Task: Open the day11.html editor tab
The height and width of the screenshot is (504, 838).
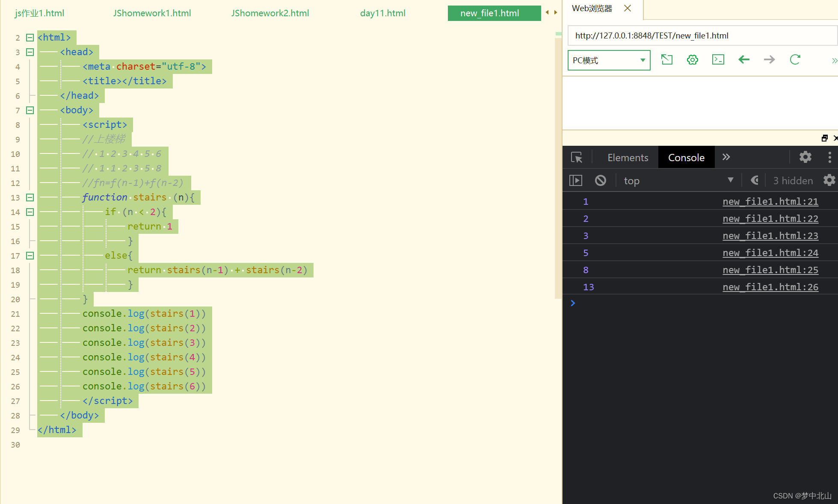Action: click(382, 13)
